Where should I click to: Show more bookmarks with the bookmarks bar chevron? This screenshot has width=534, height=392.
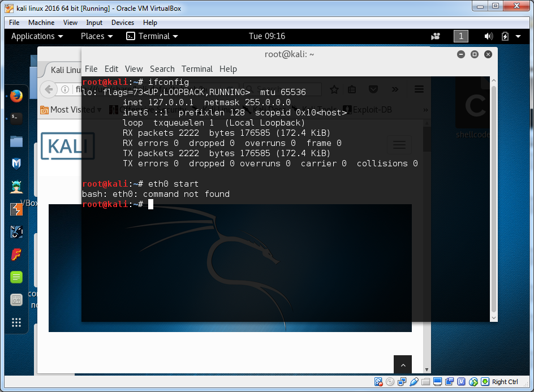point(425,110)
